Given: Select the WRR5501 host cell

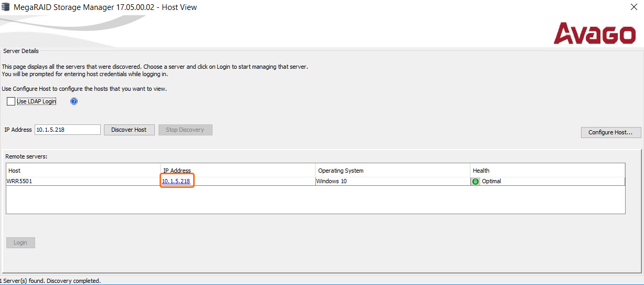Looking at the screenshot, I should pos(83,181).
